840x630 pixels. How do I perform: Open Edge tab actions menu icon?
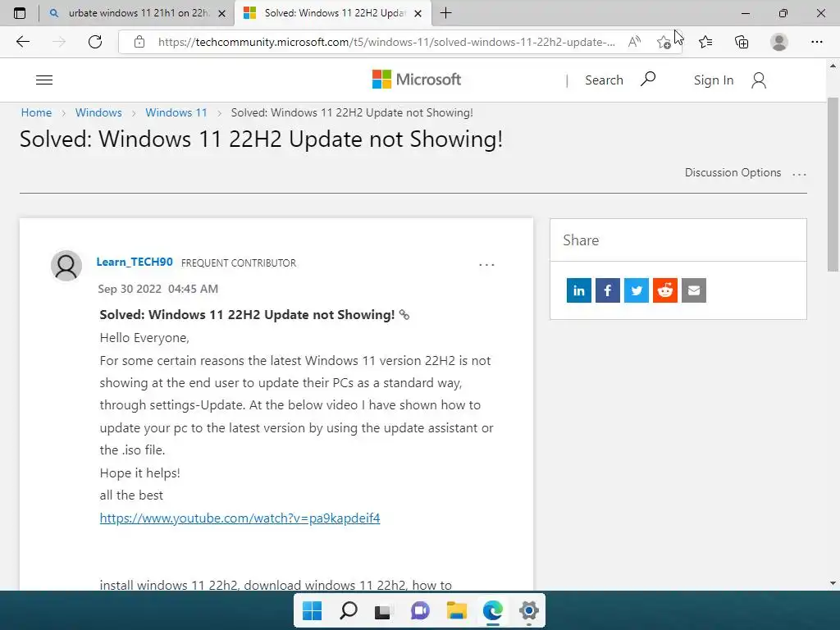click(20, 13)
